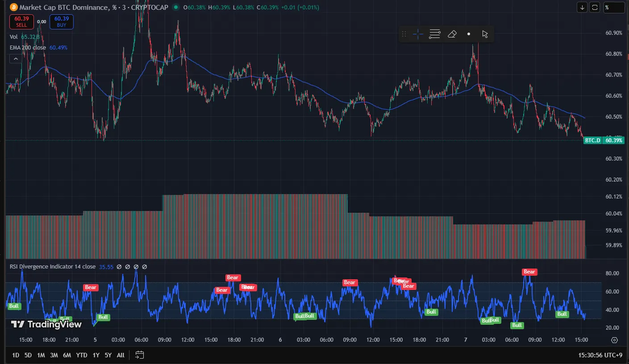Activate the dot cursor tool
Screen dimensions: 629x364
point(468,33)
